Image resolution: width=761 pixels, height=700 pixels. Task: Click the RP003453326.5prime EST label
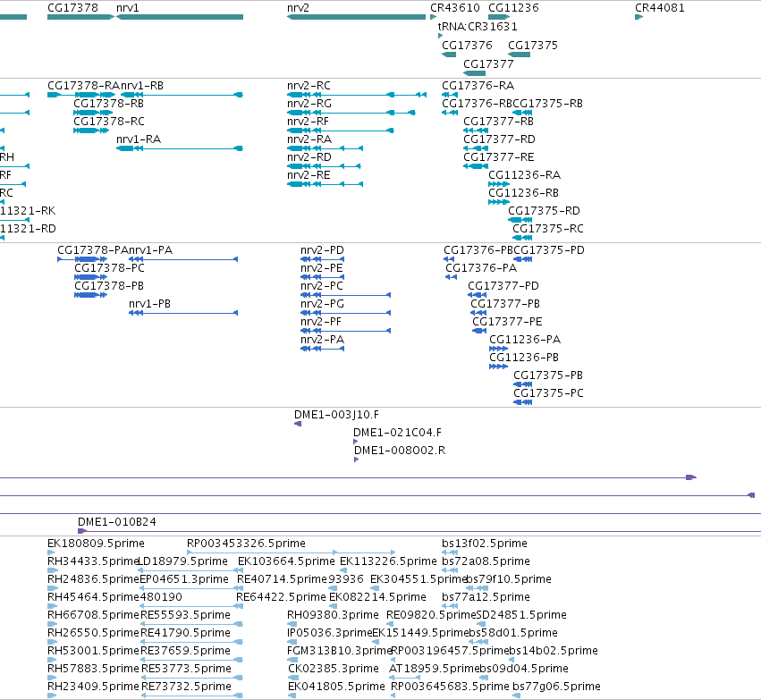pos(247,543)
